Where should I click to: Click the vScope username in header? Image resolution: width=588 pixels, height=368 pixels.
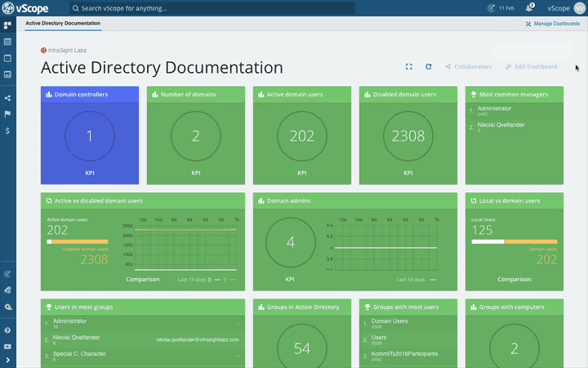click(x=559, y=8)
